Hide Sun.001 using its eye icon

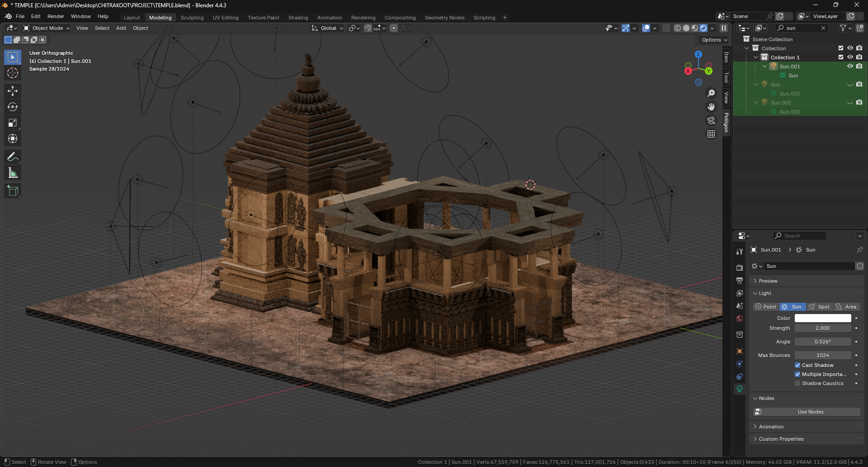point(850,66)
